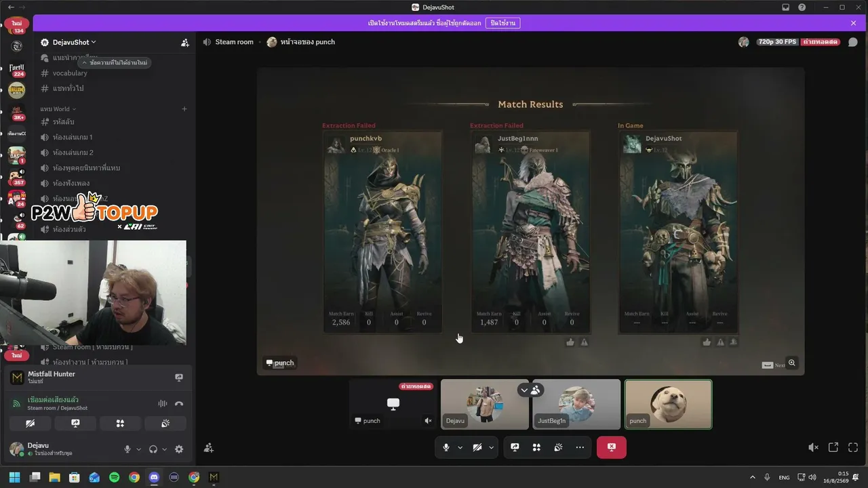The width and height of the screenshot is (868, 488).
Task: Open soundboard from the voice panel
Action: [x=165, y=424]
